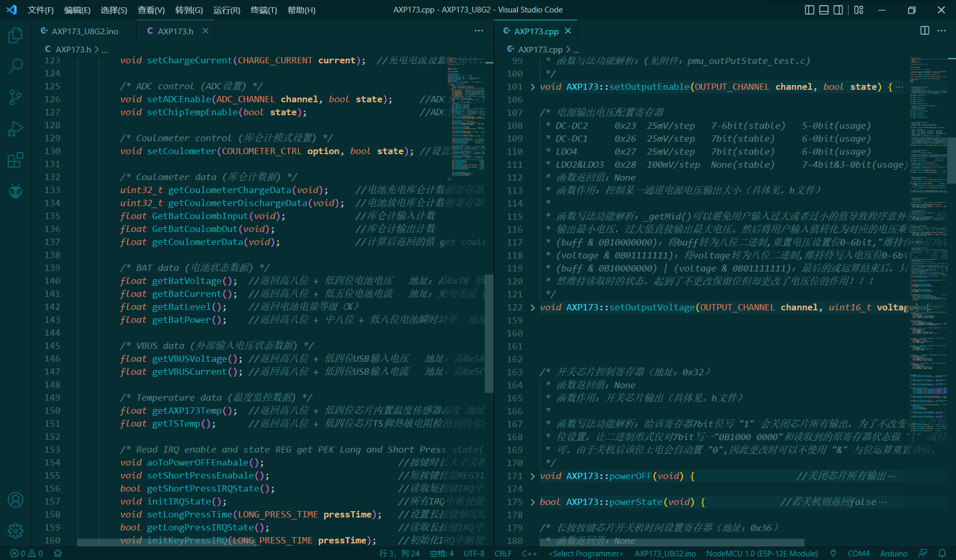The width and height of the screenshot is (956, 560).
Task: Open the 运行(R) menu
Action: pyautogui.click(x=227, y=10)
